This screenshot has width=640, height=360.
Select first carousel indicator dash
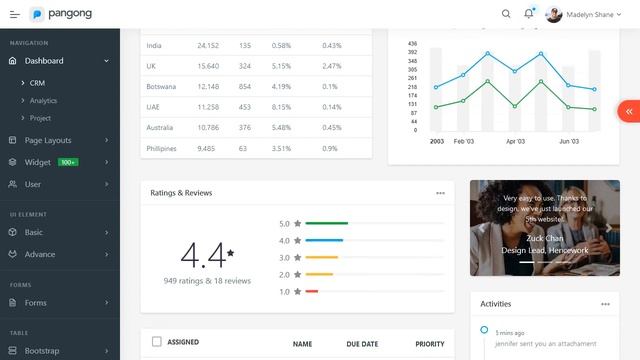[x=527, y=262]
